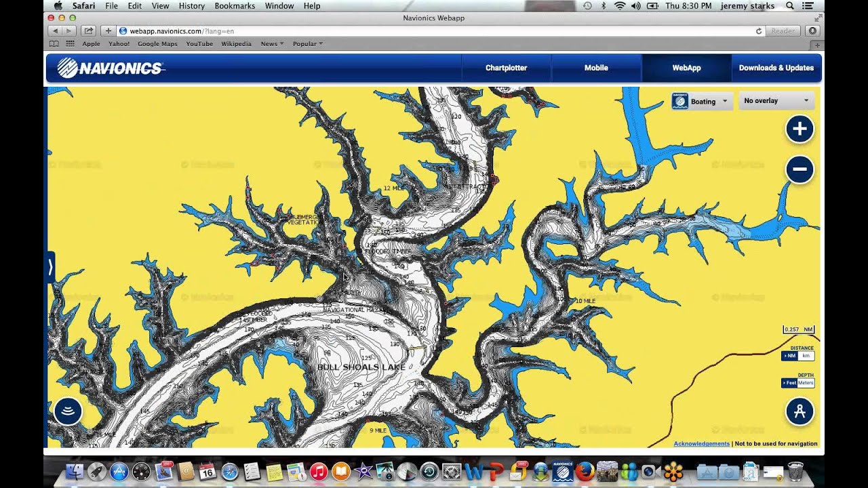This screenshot has width=868, height=488.
Task: Open Firefox in the dock
Action: (x=585, y=471)
